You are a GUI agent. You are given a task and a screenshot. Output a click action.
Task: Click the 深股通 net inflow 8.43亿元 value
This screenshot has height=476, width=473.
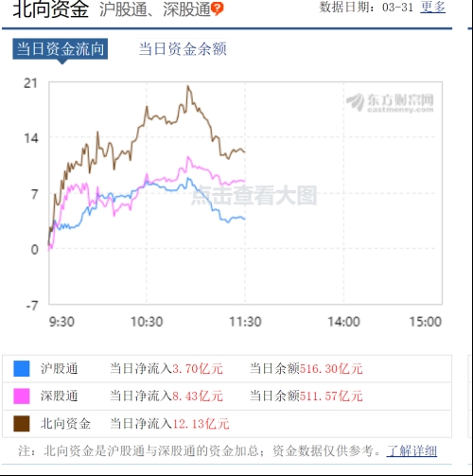pos(198,396)
